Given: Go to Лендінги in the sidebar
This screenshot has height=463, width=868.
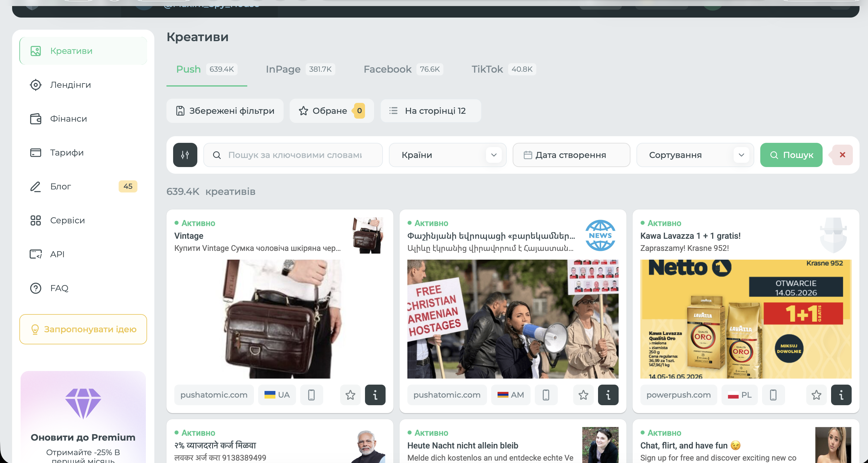Looking at the screenshot, I should point(83,85).
